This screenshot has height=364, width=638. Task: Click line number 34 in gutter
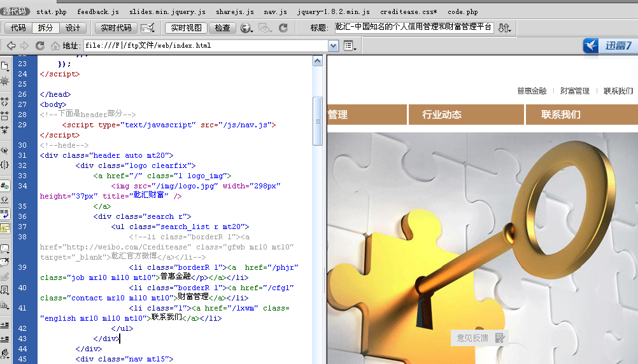(x=22, y=186)
